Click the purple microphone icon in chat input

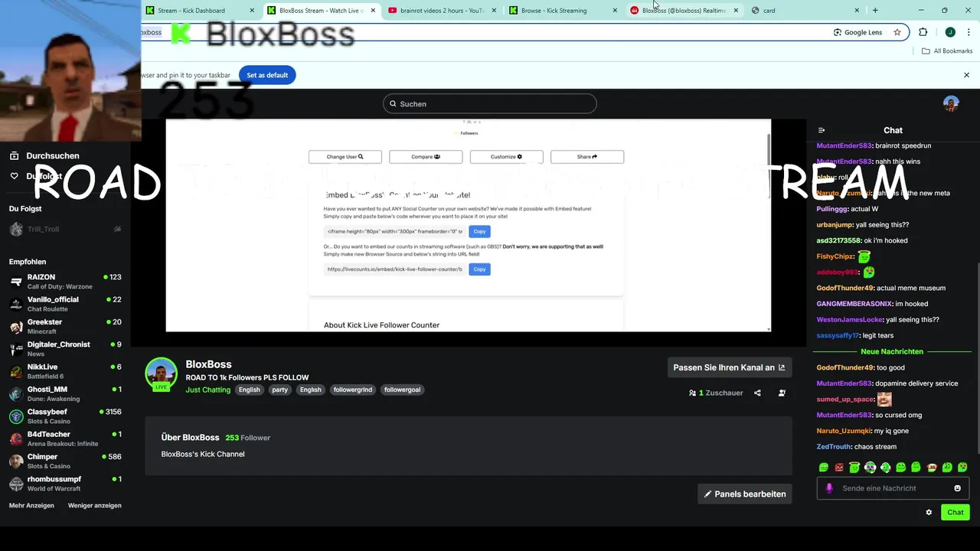point(829,488)
